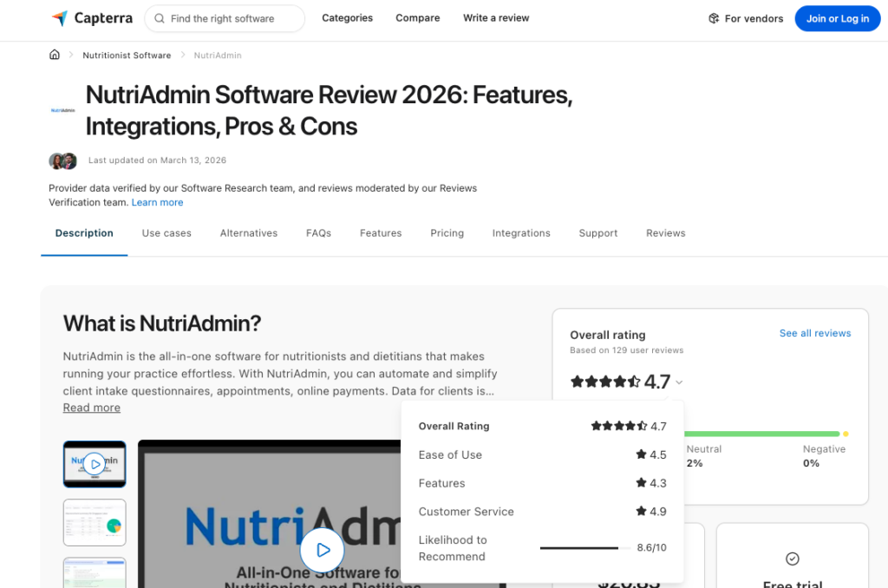
Task: Click the For vendors box icon
Action: [714, 19]
